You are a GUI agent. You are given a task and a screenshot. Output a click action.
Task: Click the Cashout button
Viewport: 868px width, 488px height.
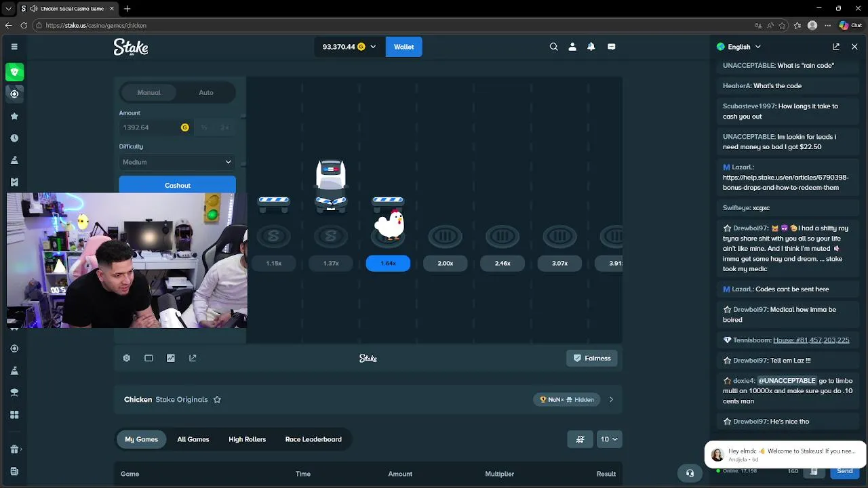(177, 185)
